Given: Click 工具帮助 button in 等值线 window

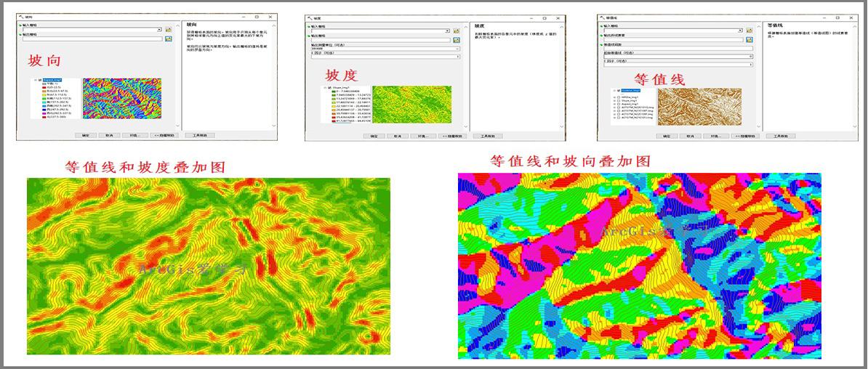Looking at the screenshot, I should pos(781,136).
